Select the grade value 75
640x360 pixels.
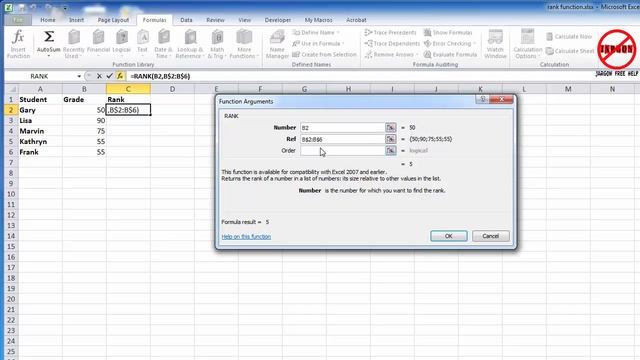84,131
